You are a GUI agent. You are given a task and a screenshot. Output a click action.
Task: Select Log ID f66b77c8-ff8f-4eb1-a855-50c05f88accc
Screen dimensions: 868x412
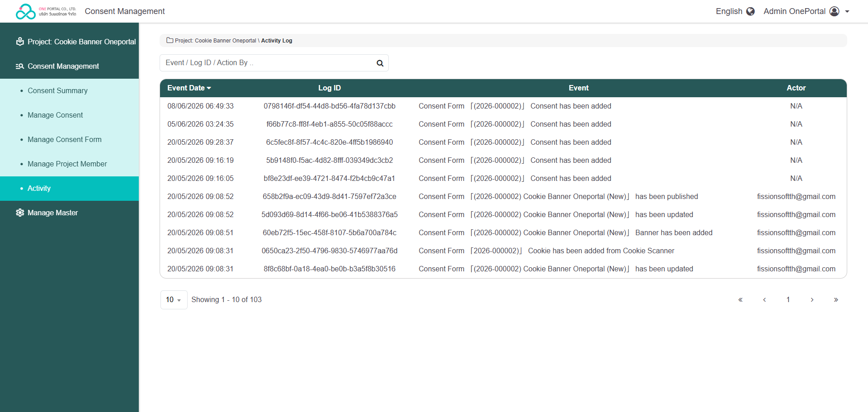coord(330,124)
